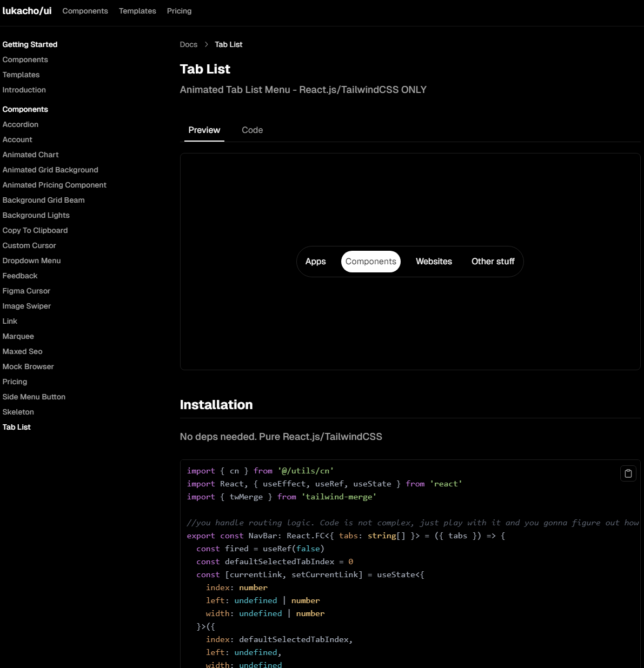This screenshot has height=668, width=644.
Task: Open the Accordion component page
Action: pos(21,124)
